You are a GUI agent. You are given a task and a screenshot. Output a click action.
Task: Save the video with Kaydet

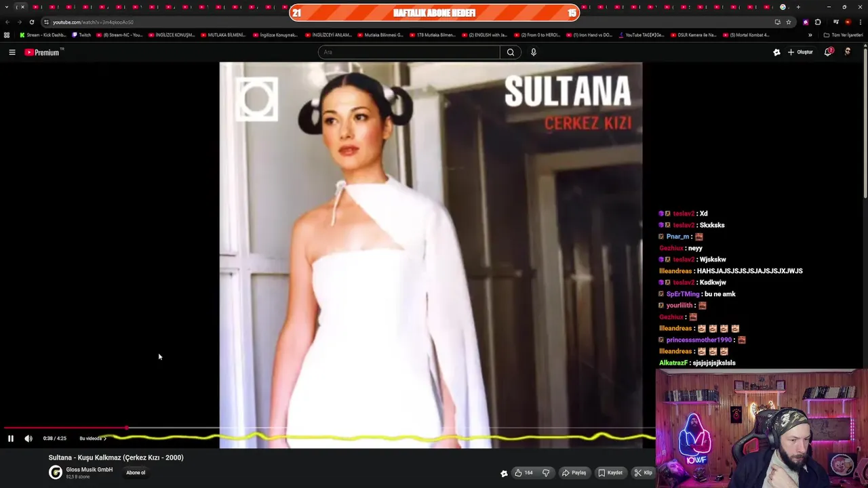coord(610,473)
